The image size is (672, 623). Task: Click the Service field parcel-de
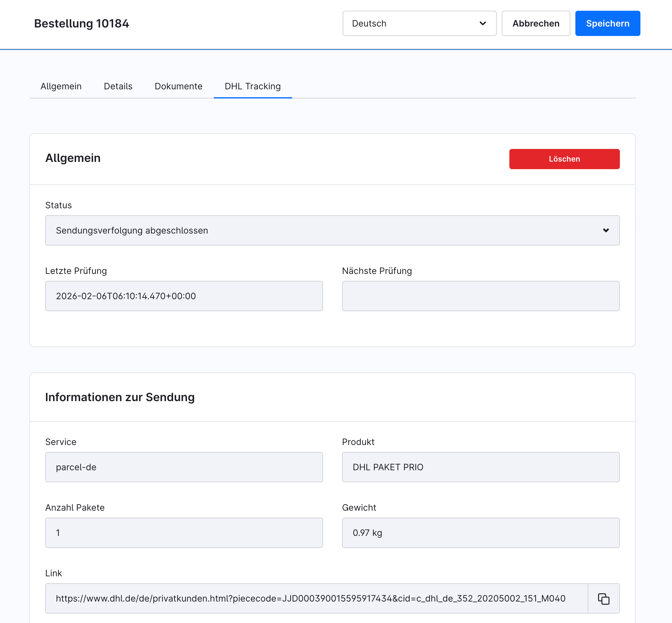184,467
